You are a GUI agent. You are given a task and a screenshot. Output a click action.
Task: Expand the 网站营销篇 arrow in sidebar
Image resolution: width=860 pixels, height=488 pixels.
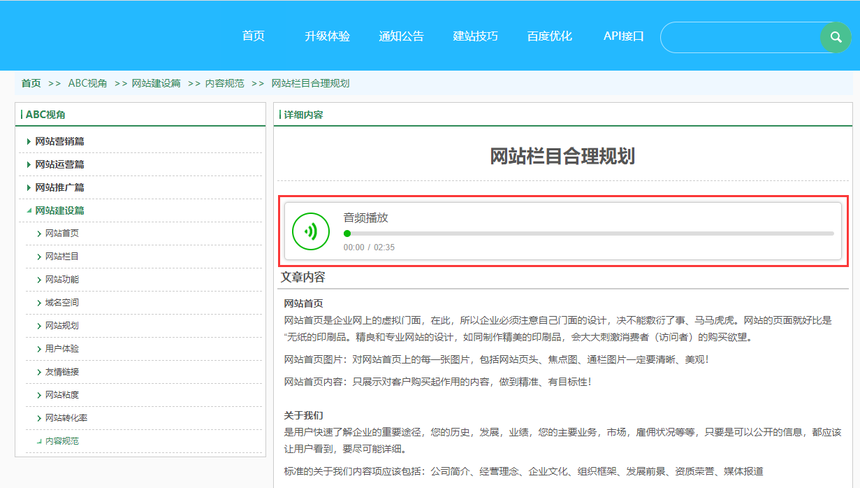point(29,141)
